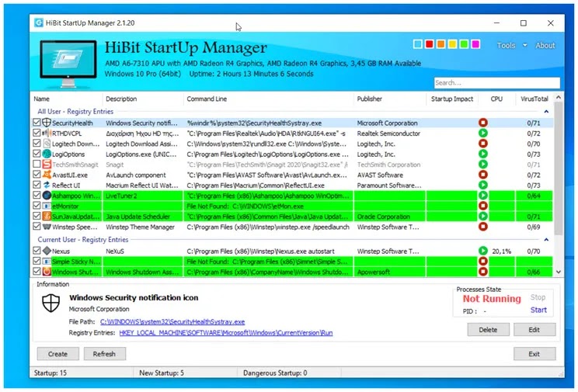This screenshot has width=578, height=392.
Task: Enable the TechSmithSnagit startup checkbox
Action: (x=37, y=164)
